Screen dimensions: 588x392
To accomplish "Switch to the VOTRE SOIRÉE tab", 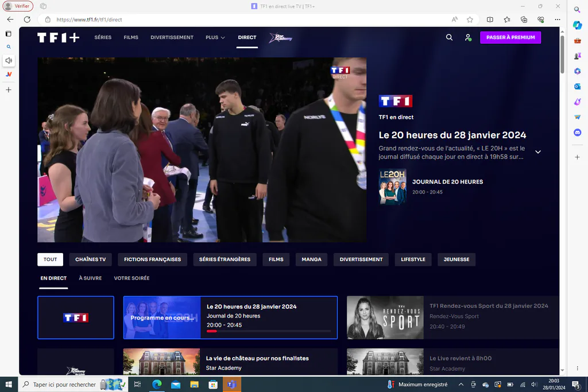I will point(131,278).
